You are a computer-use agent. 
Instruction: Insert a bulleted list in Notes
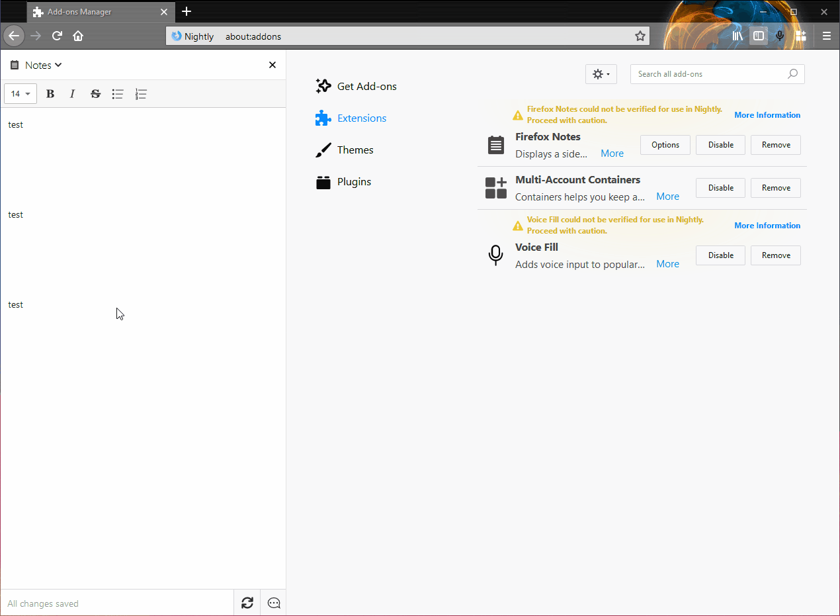[118, 94]
